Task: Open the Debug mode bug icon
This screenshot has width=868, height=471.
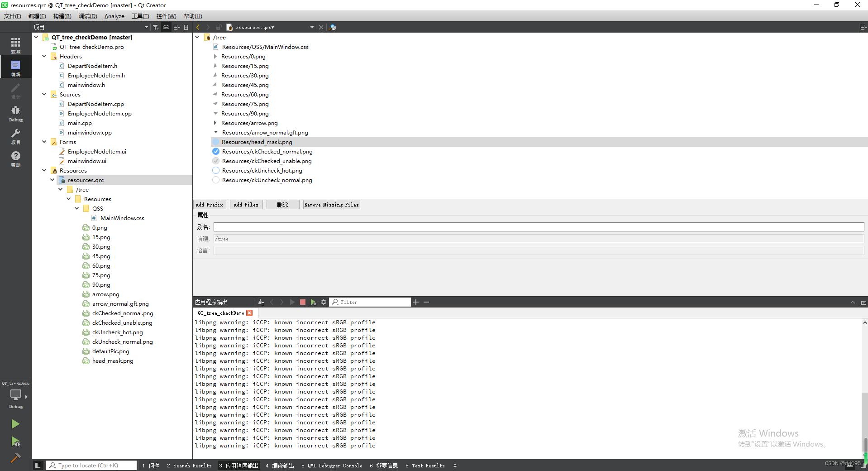Action: coord(16,113)
